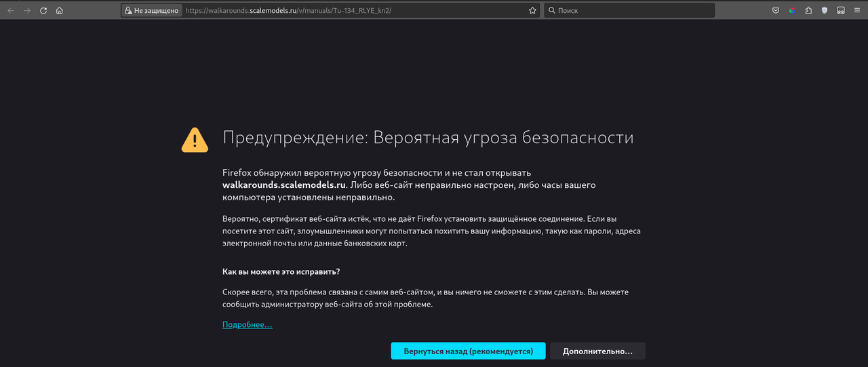Open the colorful stars extension icon

(792, 10)
